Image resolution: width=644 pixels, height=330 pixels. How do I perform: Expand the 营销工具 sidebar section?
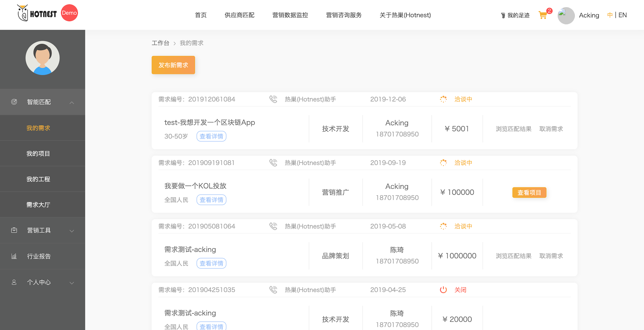(72, 231)
